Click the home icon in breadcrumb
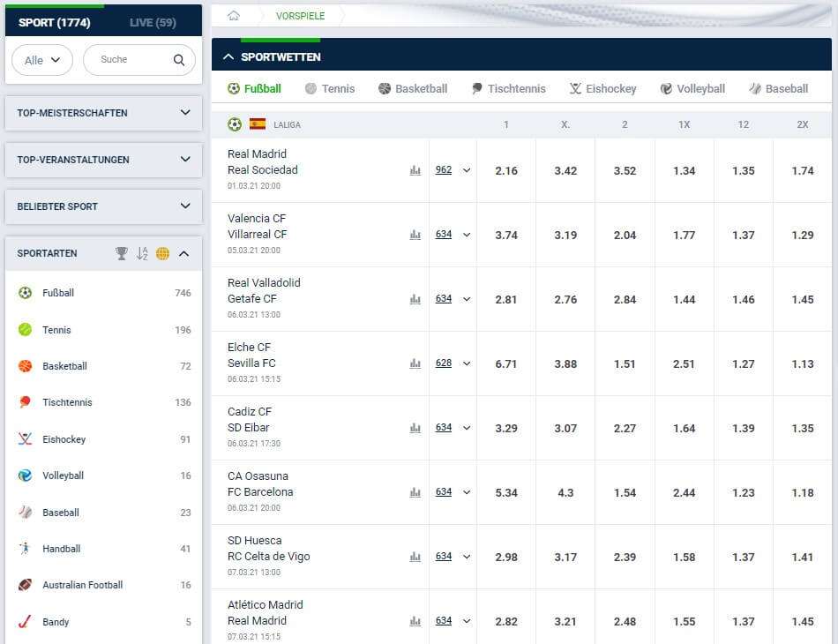Viewport: 838px width, 644px height. click(x=234, y=16)
